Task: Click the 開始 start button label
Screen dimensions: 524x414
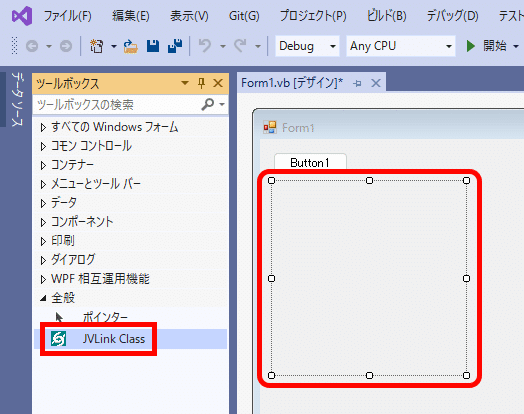Action: (x=495, y=46)
